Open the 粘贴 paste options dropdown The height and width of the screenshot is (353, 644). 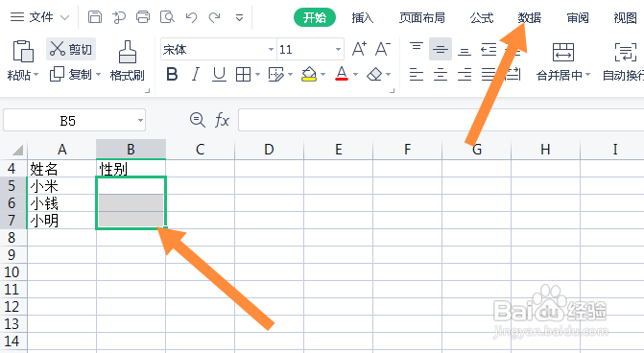[36, 75]
